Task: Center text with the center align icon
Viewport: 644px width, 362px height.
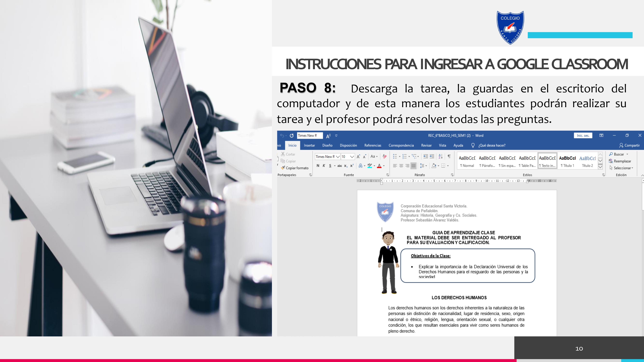Action: click(401, 166)
